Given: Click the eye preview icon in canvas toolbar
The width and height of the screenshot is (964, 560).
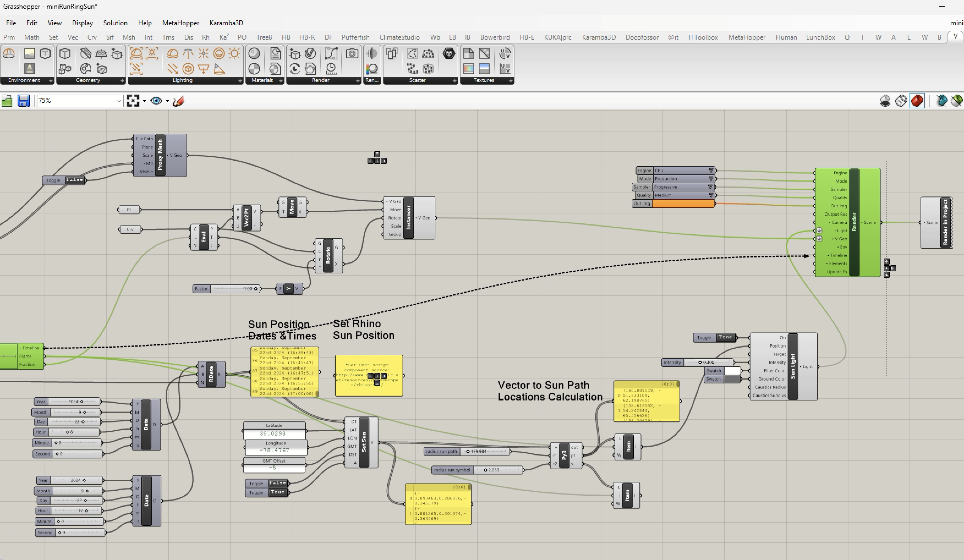Looking at the screenshot, I should (x=156, y=101).
